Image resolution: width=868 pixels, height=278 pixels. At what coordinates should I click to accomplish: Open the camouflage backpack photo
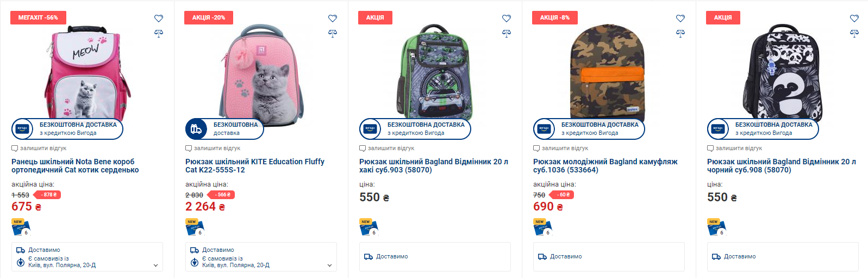click(608, 71)
